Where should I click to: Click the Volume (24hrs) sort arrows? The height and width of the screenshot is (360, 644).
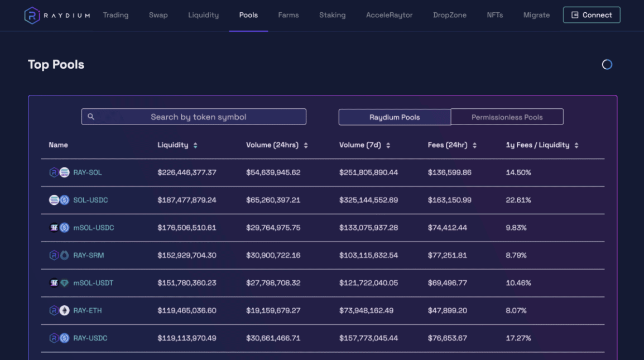pyautogui.click(x=306, y=145)
